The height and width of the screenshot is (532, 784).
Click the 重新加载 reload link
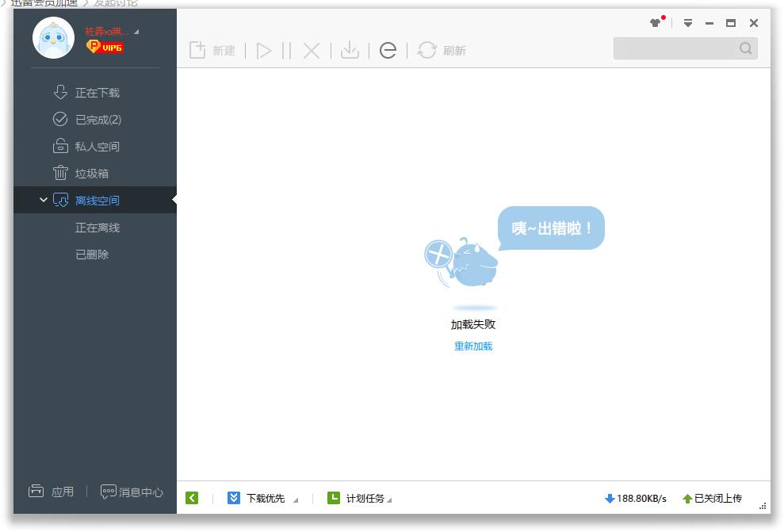coord(473,346)
